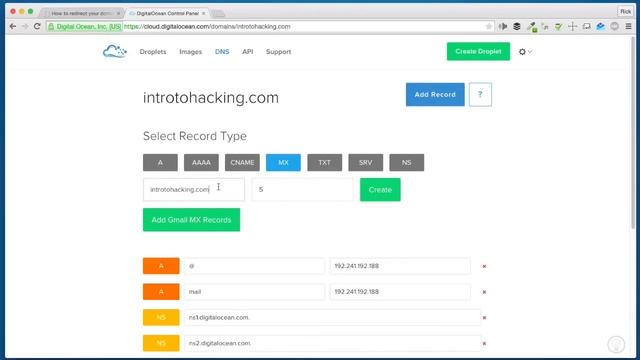Select the A record type

[x=160, y=162]
